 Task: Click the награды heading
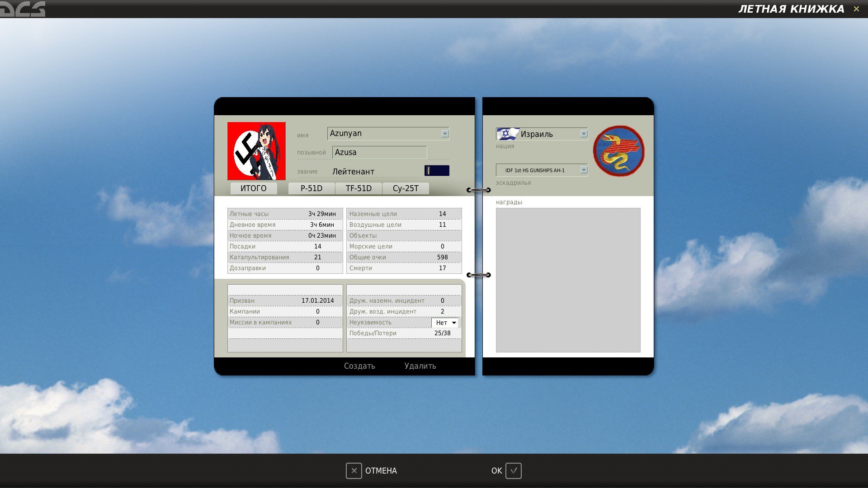click(509, 202)
